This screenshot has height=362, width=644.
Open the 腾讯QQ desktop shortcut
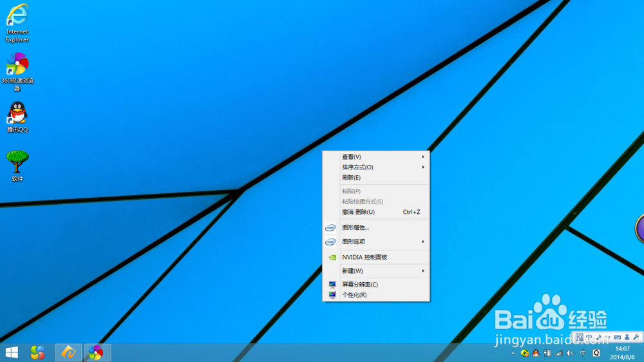click(x=17, y=117)
